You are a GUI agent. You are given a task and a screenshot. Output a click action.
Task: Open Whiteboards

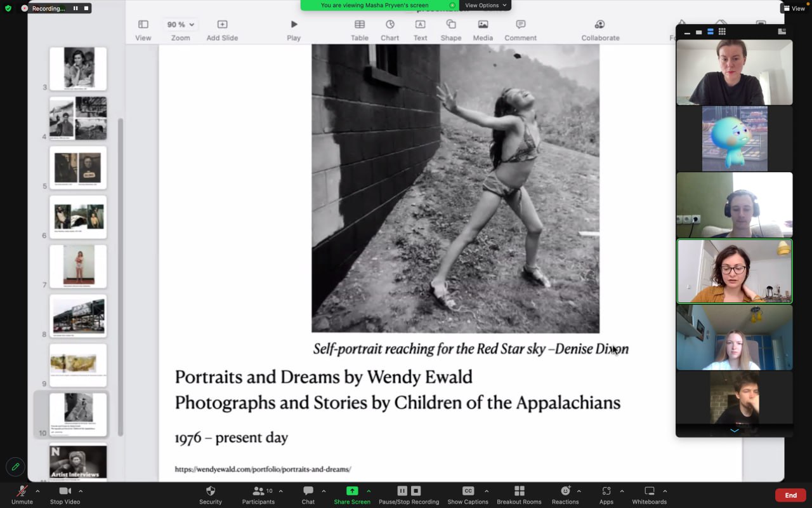point(649,495)
